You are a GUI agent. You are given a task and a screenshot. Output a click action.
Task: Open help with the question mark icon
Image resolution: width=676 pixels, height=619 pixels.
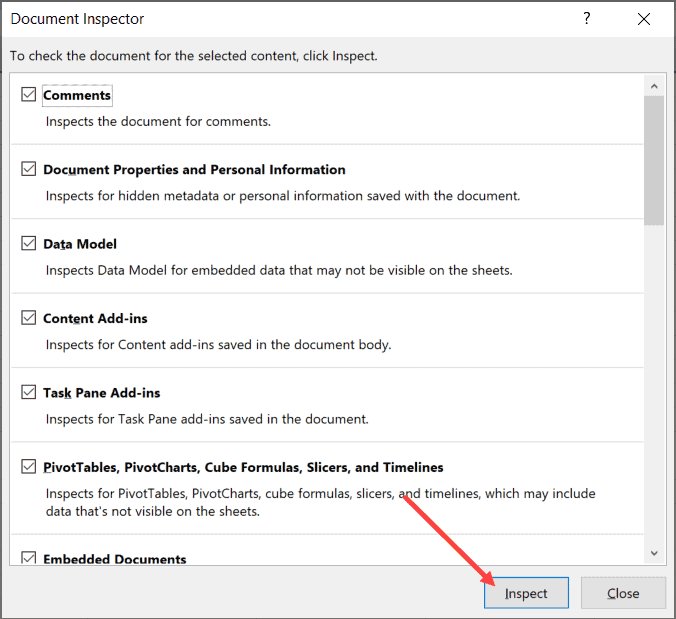pyautogui.click(x=587, y=19)
